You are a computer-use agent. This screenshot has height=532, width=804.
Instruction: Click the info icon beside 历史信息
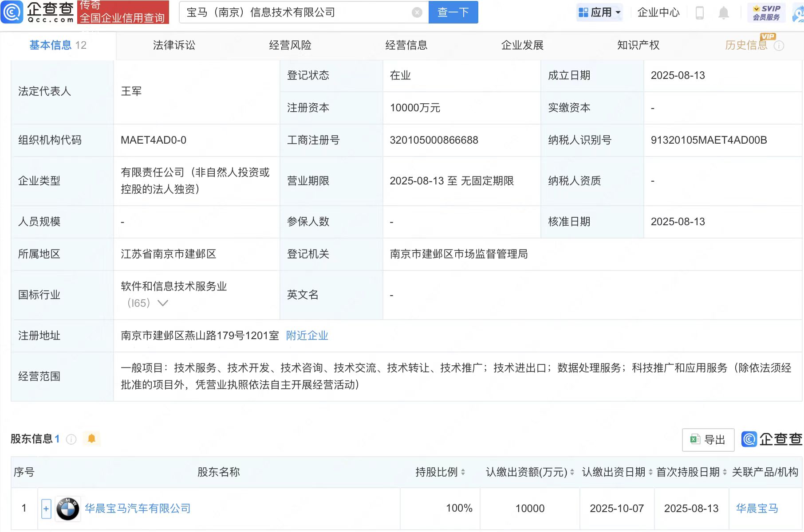(779, 46)
